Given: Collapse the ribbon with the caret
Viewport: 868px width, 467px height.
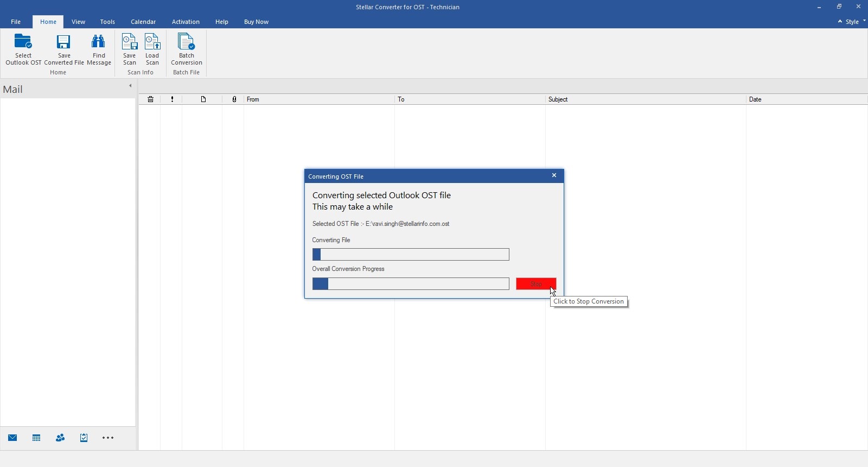Looking at the screenshot, I should [x=840, y=22].
